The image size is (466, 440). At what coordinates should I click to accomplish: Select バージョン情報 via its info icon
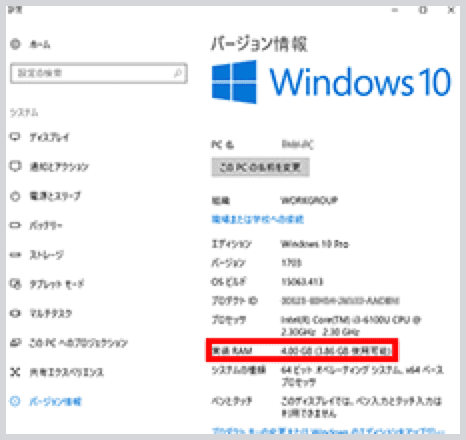tap(15, 401)
